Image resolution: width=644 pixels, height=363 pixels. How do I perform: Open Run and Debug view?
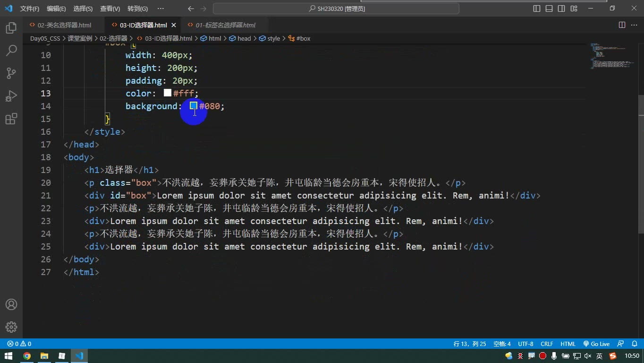tap(11, 96)
